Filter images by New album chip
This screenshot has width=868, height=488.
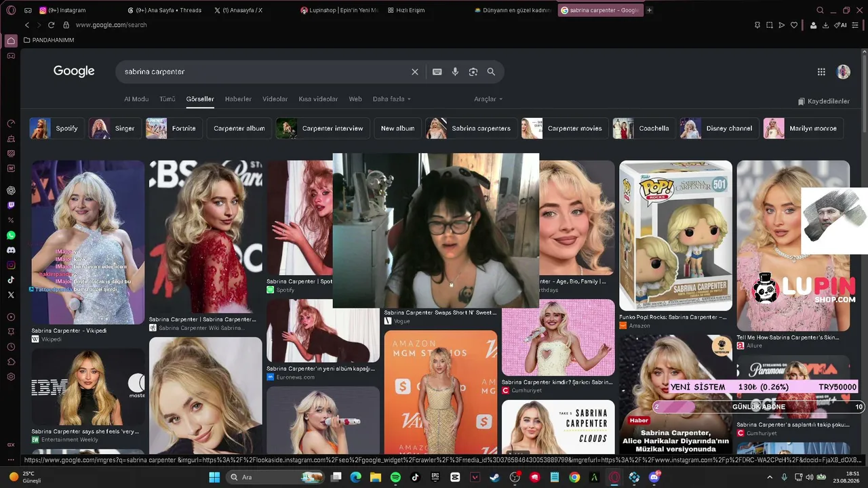pos(397,128)
